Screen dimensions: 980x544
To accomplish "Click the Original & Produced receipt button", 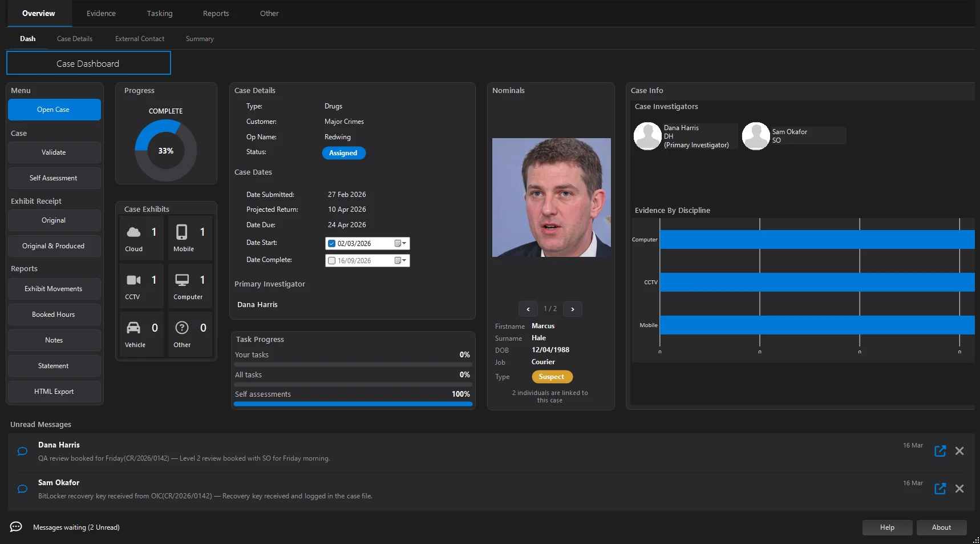I will tap(54, 246).
